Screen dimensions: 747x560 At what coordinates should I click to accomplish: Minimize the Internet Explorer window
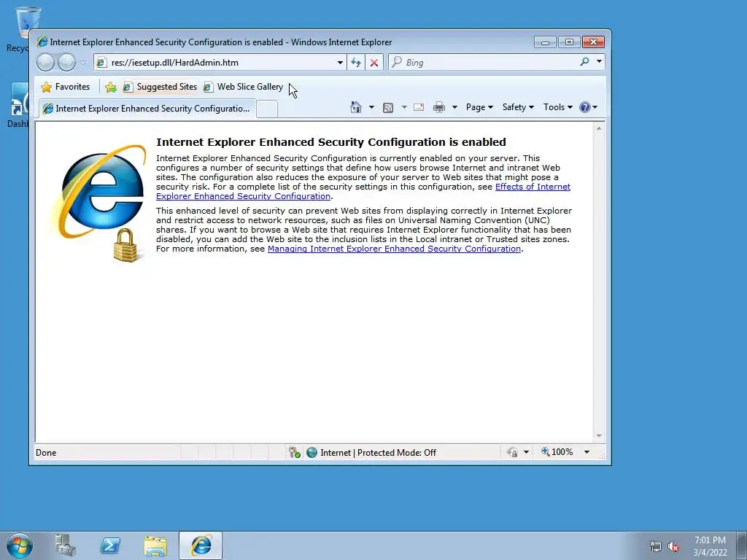[545, 42]
